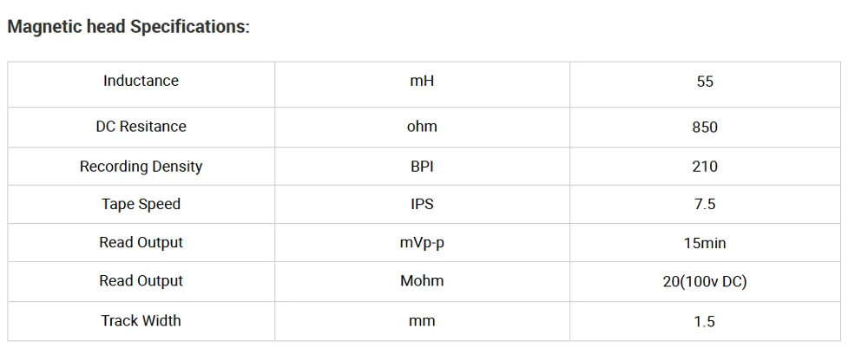Click the Tape Speed label cell
Image resolution: width=868 pixels, height=361 pixels.
coord(141,205)
